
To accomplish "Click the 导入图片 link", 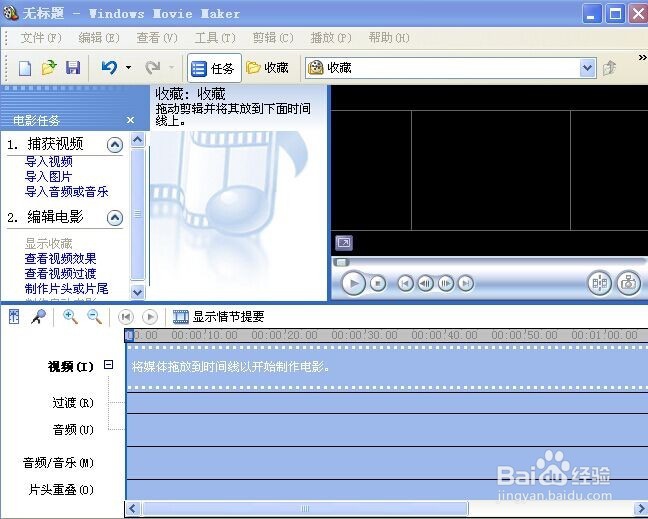I will pos(48,176).
